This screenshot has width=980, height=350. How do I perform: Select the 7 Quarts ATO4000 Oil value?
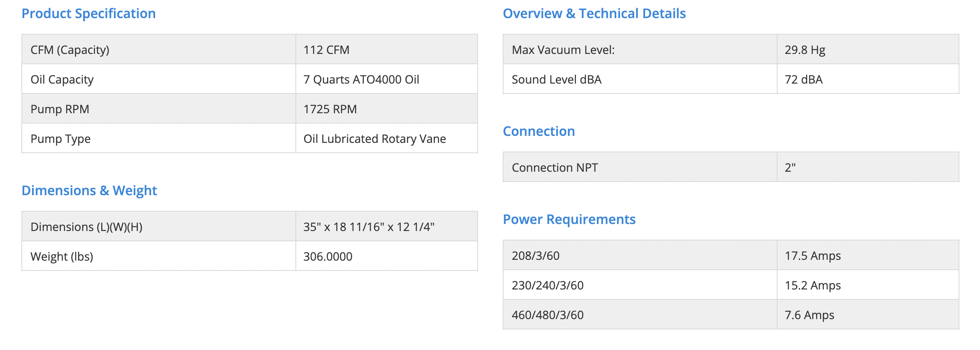pos(361,79)
